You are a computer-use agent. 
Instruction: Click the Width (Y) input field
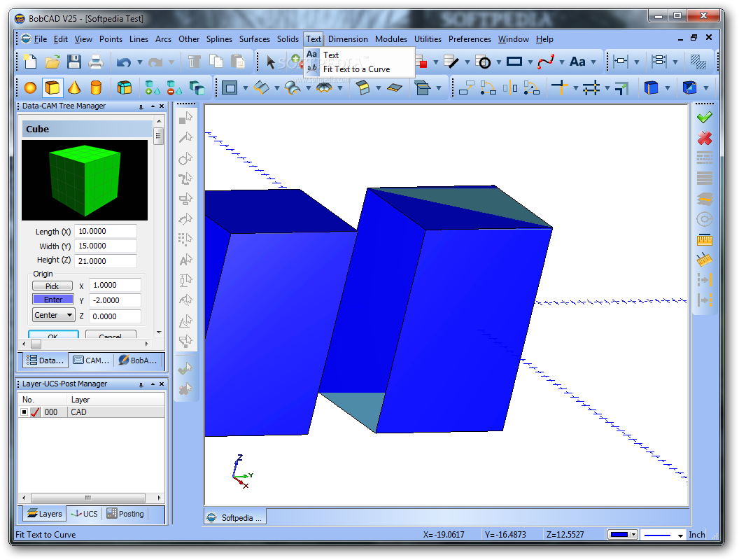106,246
